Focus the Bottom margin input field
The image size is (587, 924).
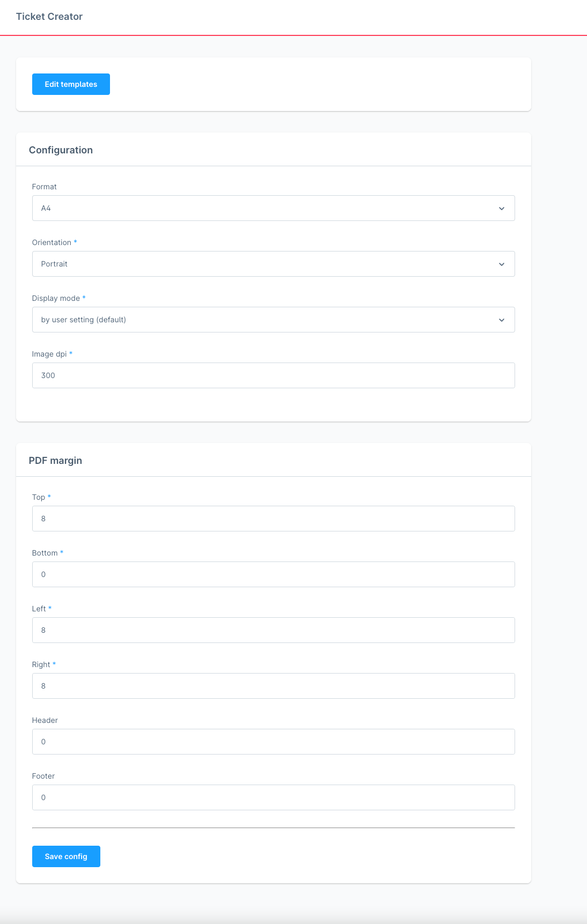click(x=274, y=574)
